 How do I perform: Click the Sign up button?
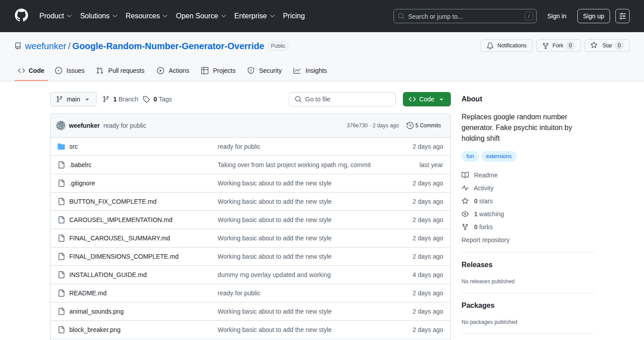pyautogui.click(x=593, y=16)
